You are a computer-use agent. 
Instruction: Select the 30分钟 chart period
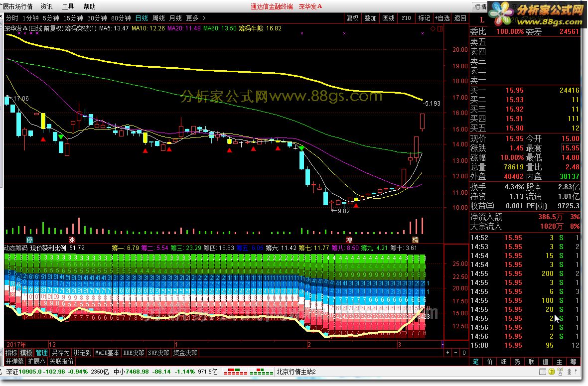click(x=97, y=18)
